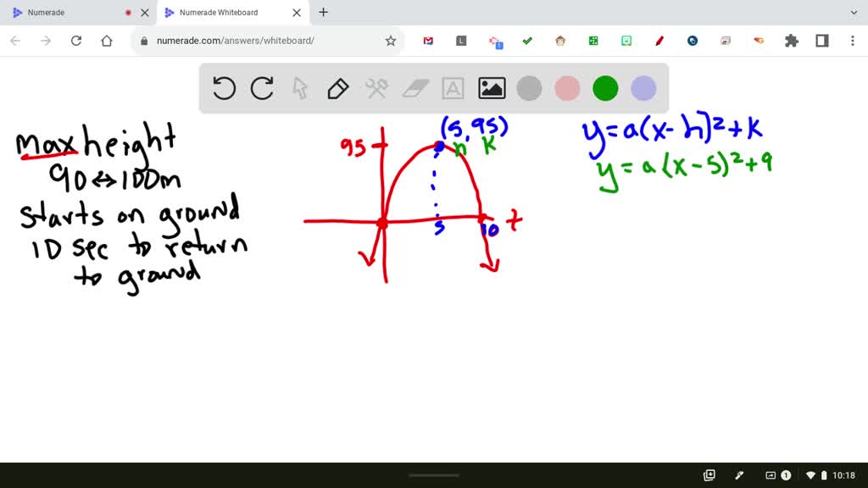Viewport: 868px width, 488px height.
Task: Open the Gmail extension icon
Action: point(428,40)
